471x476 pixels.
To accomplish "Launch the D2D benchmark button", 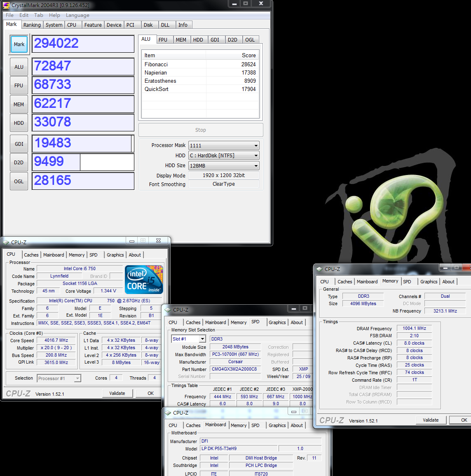I will pos(19,162).
